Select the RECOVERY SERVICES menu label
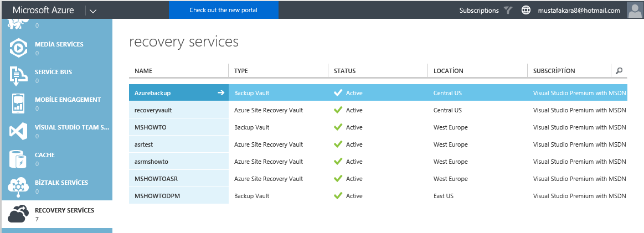This screenshot has width=644, height=233. [64, 210]
